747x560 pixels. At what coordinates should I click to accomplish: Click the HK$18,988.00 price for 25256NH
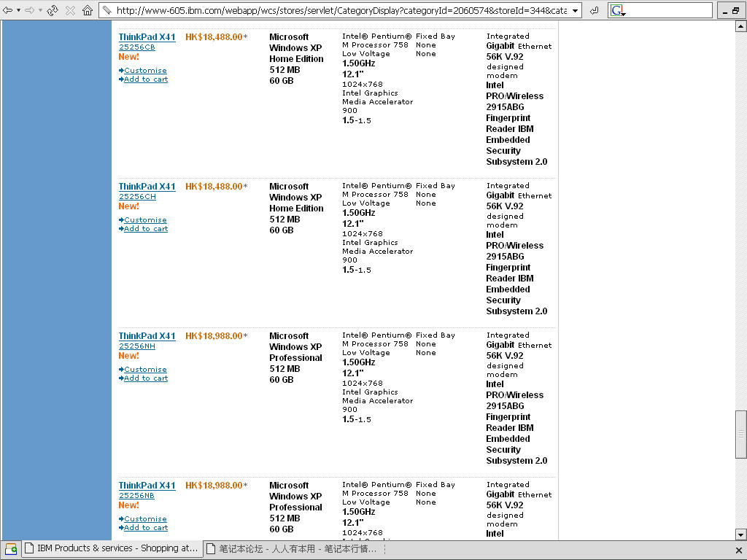pyautogui.click(x=214, y=336)
